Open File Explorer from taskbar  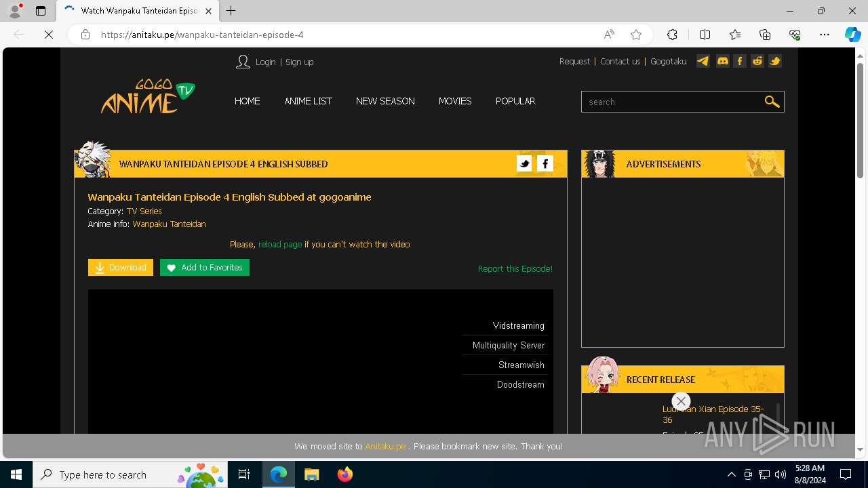coord(311,474)
